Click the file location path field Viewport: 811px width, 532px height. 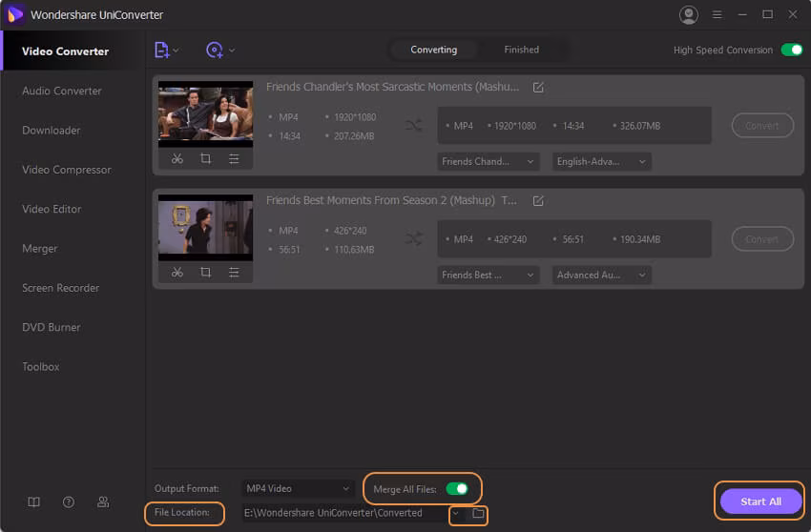(344, 513)
